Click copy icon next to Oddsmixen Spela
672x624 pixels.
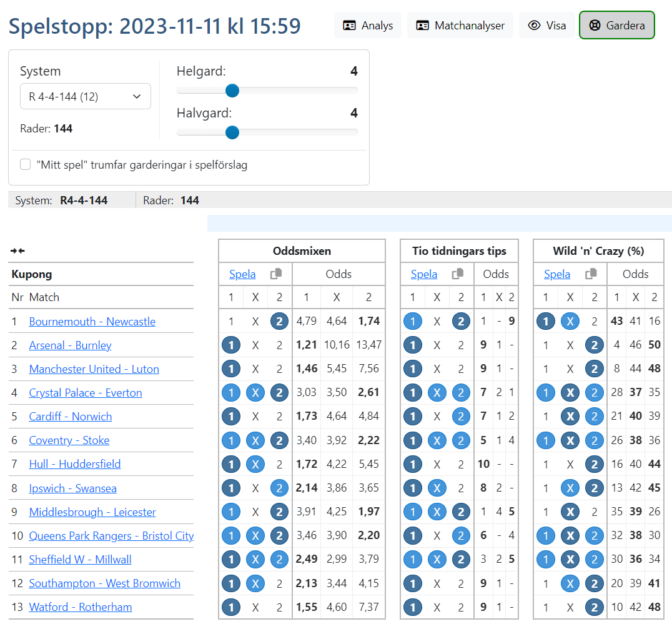point(276,274)
